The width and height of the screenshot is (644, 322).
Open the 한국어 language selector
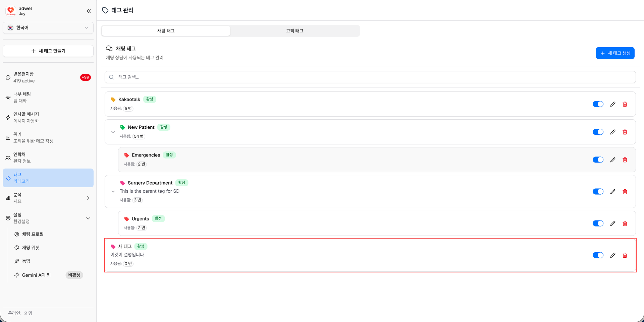[48, 28]
